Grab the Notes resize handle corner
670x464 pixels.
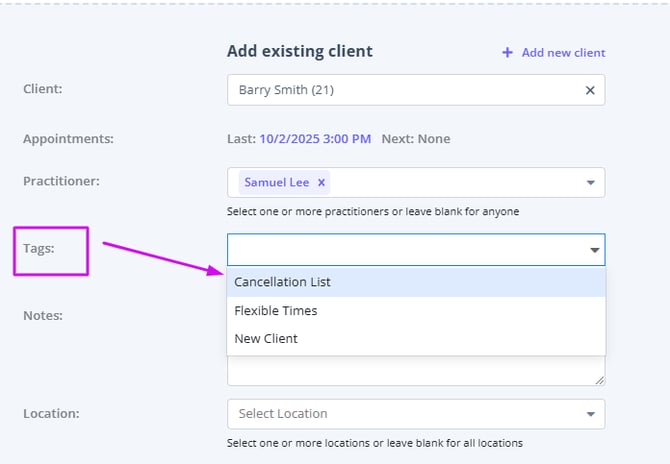600,380
